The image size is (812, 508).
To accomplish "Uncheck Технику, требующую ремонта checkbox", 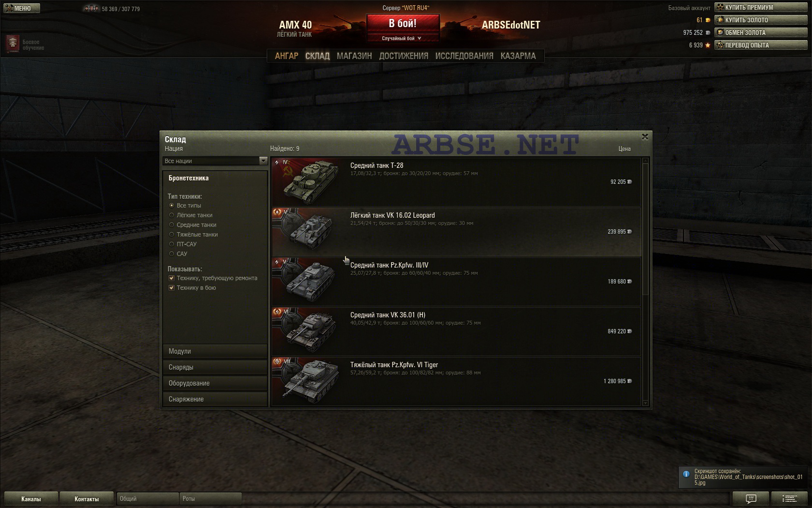I will [x=172, y=278].
